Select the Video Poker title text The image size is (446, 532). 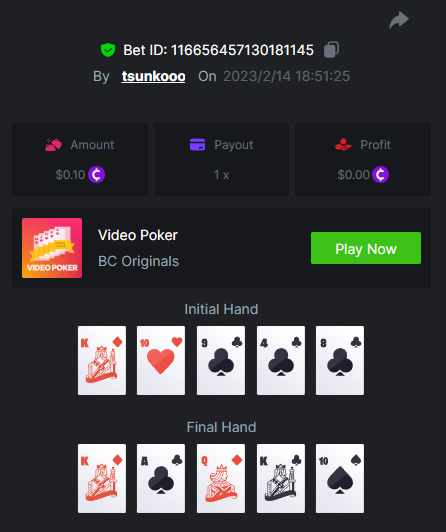tap(138, 235)
